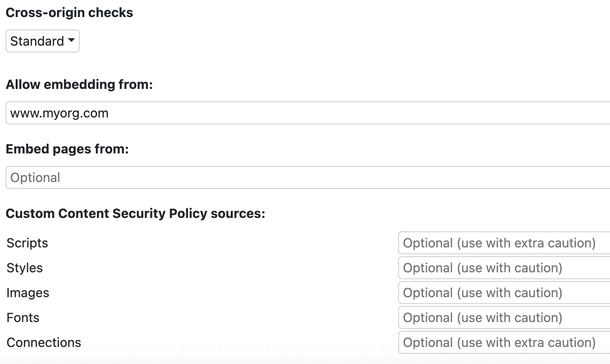Click the Scripts row label

27,243
